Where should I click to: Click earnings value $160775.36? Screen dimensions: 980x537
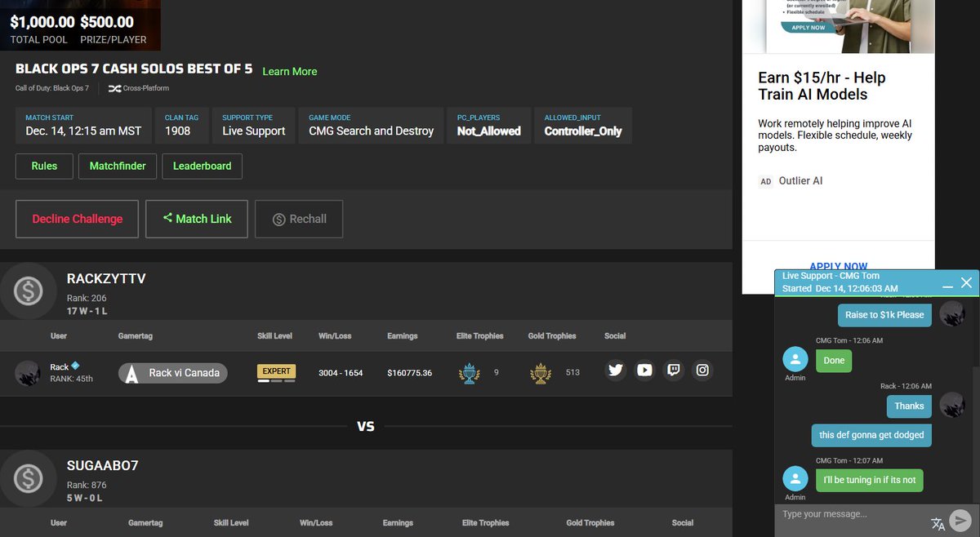[x=410, y=373]
